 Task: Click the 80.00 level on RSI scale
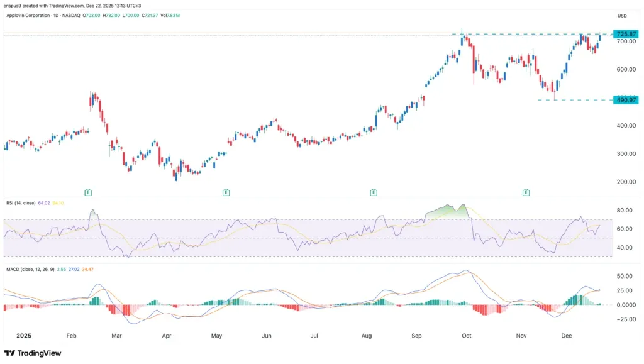[x=623, y=210]
